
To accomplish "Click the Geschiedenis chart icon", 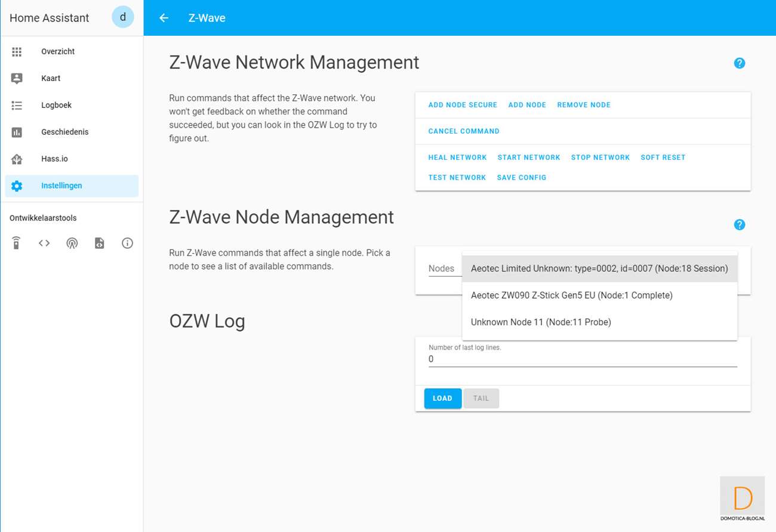I will (x=17, y=132).
